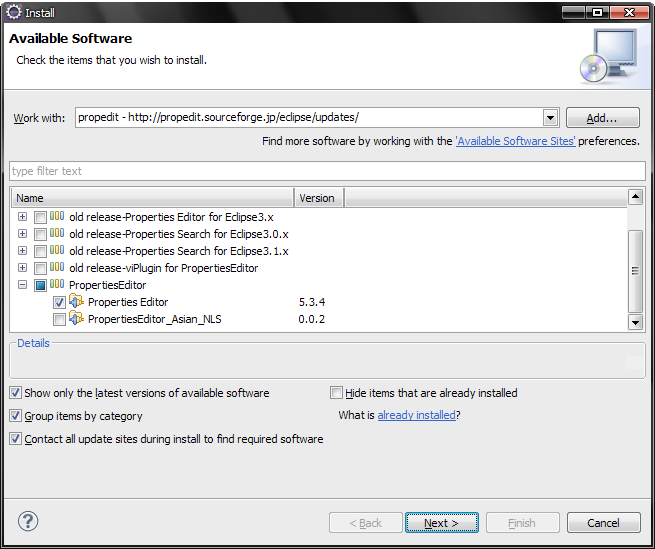Click the Version column header
The image size is (655, 549).
click(319, 198)
